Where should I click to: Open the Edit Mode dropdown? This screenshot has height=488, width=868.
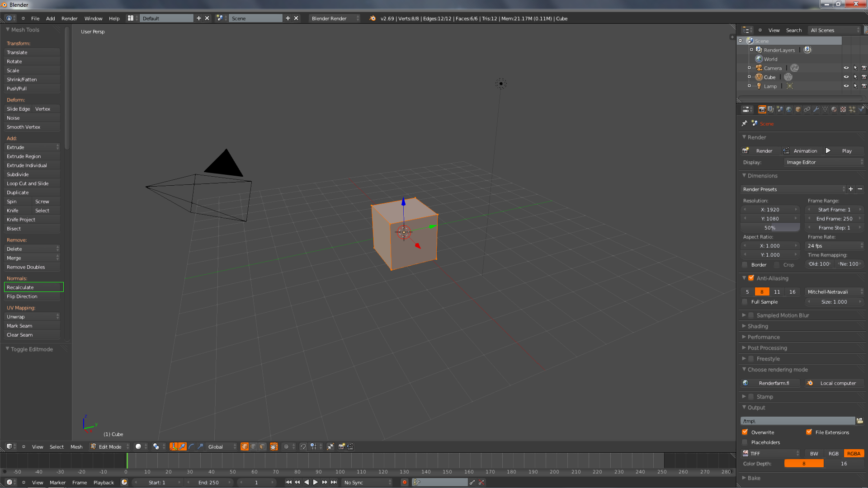click(x=110, y=446)
